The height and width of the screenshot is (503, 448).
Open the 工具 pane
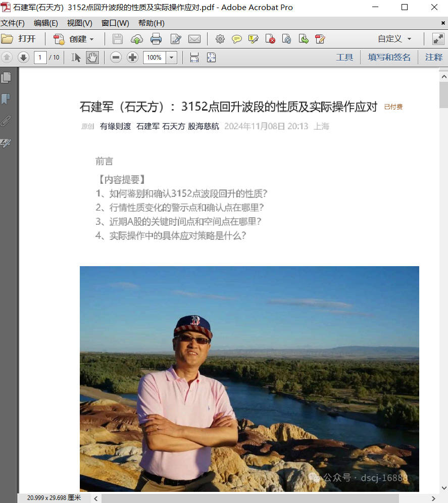(344, 58)
